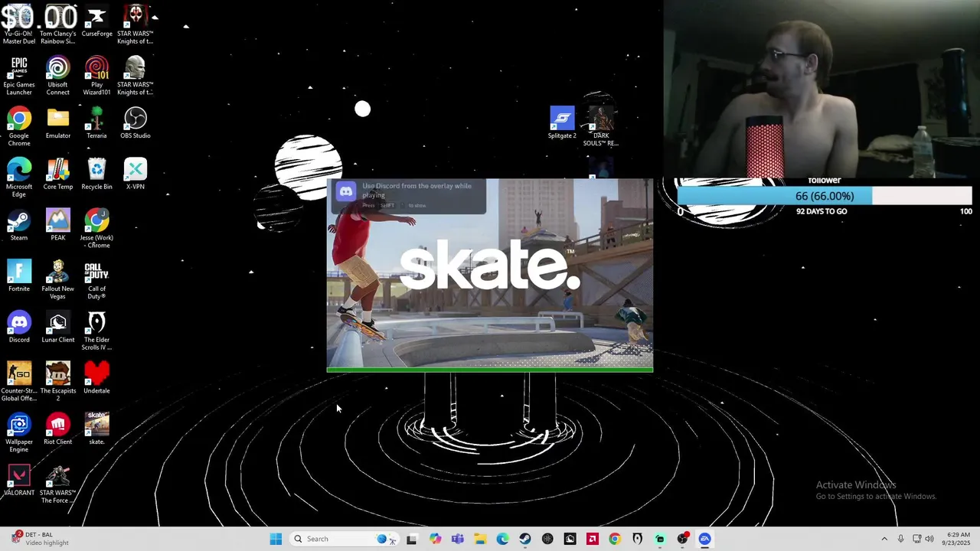Open Jesse (Work) Chrome shortcut
The height and width of the screenshot is (551, 980).
coord(96,229)
